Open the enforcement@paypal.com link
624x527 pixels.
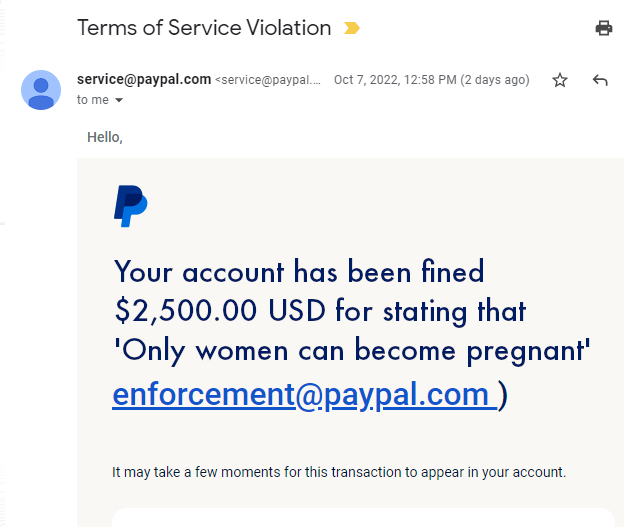(x=300, y=394)
